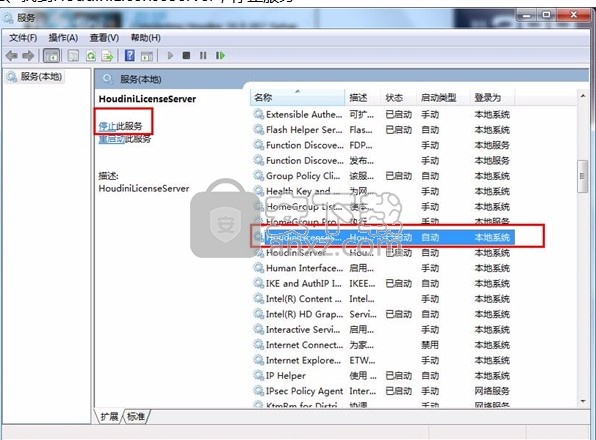The width and height of the screenshot is (596, 440).
Task: Switch to the 扩展 tab
Action: pyautogui.click(x=109, y=416)
